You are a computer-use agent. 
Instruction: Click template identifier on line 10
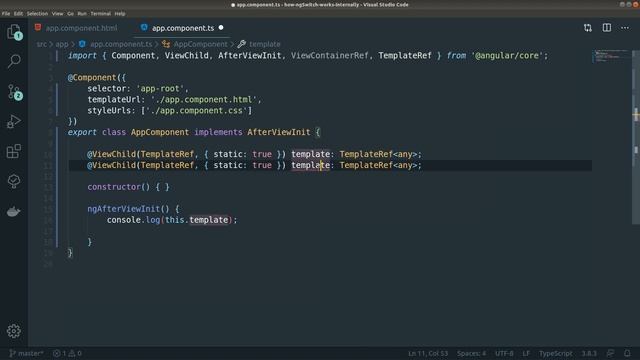point(311,154)
